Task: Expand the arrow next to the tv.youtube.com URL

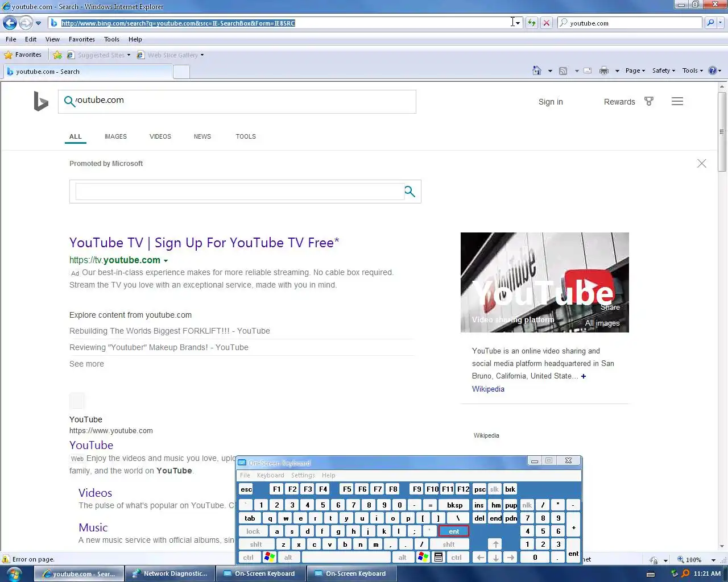Action: coord(166,260)
